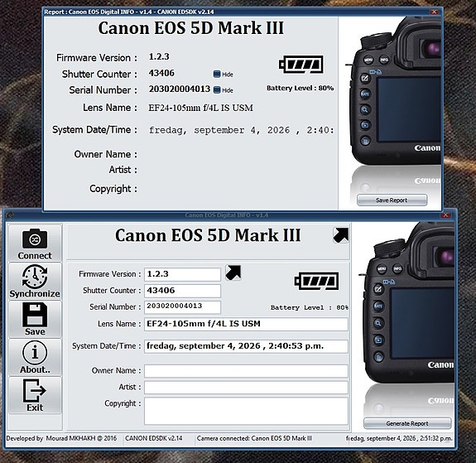The width and height of the screenshot is (476, 463).
Task: Click Battery Level text in main window
Action: [x=310, y=308]
